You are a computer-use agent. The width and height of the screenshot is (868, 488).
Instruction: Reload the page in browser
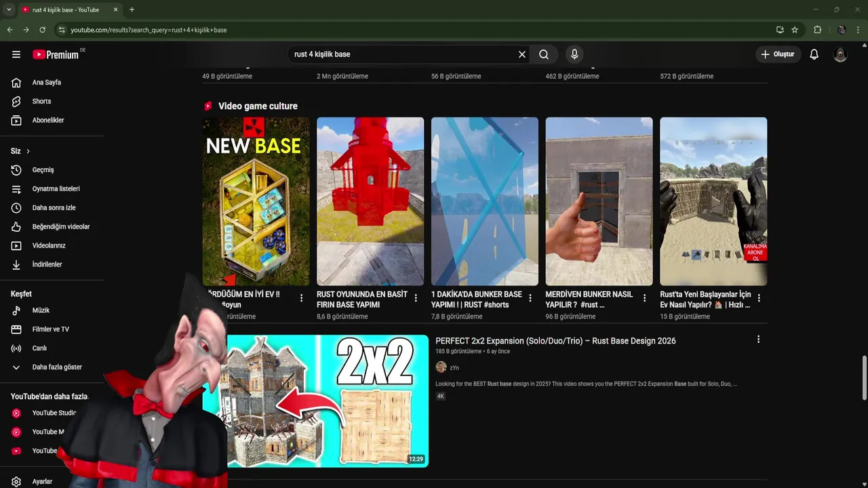click(x=42, y=30)
